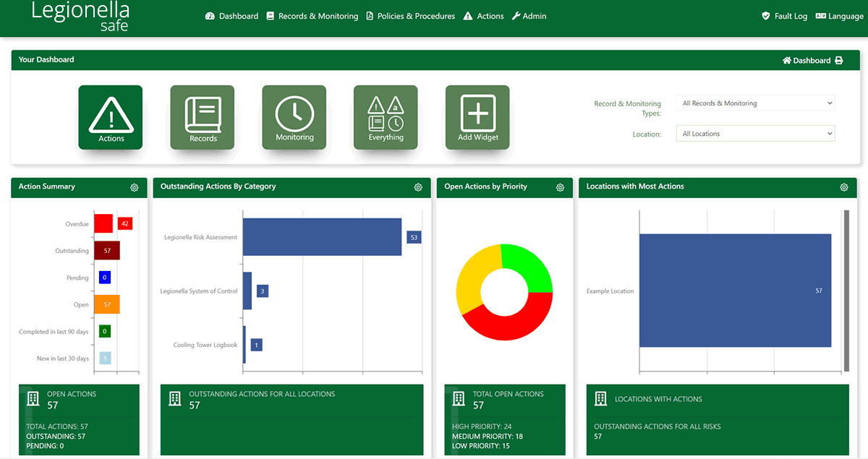This screenshot has width=868, height=459.
Task: Open Action Summary settings gear
Action: tap(135, 187)
